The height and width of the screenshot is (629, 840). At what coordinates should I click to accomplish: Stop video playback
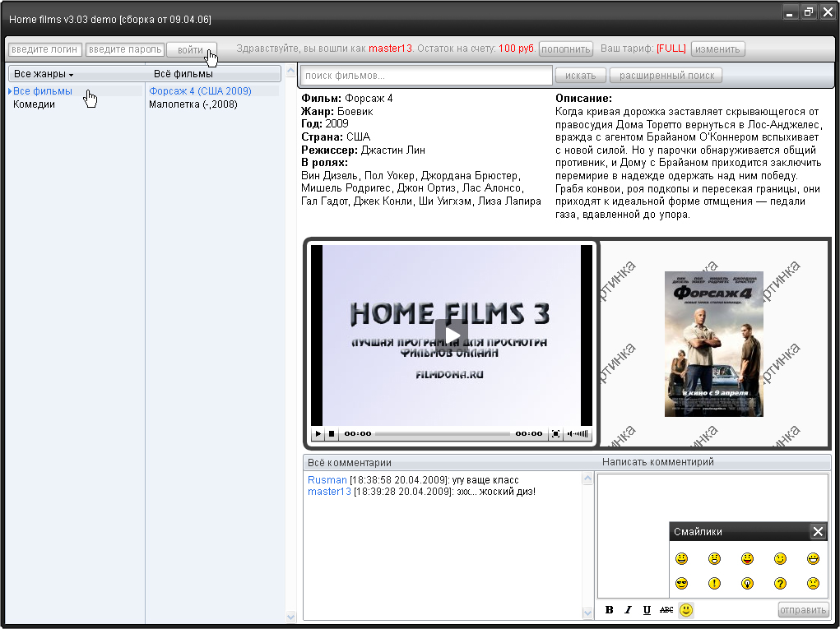coord(332,433)
